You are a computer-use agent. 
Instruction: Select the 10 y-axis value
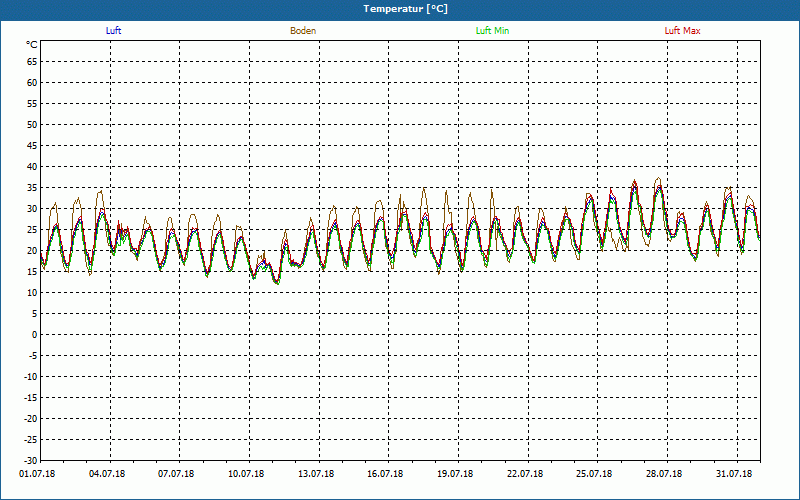pyautogui.click(x=32, y=293)
